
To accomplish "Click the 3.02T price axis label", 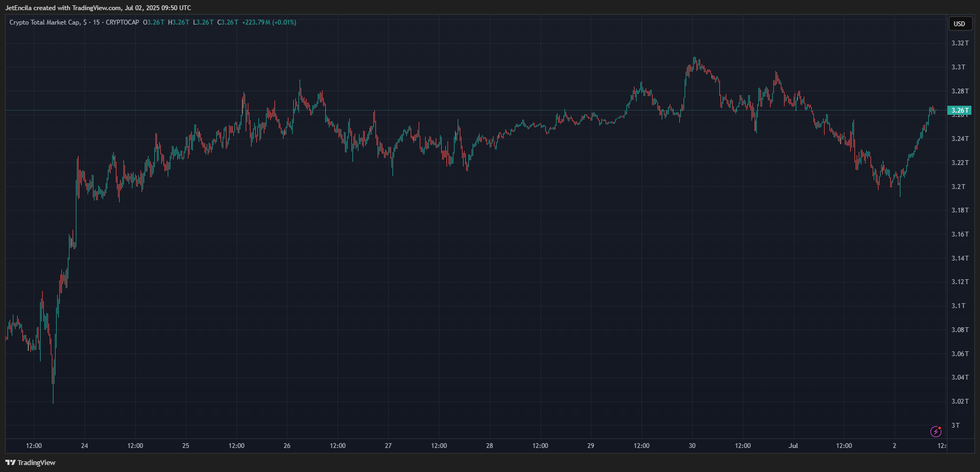I will pyautogui.click(x=960, y=402).
